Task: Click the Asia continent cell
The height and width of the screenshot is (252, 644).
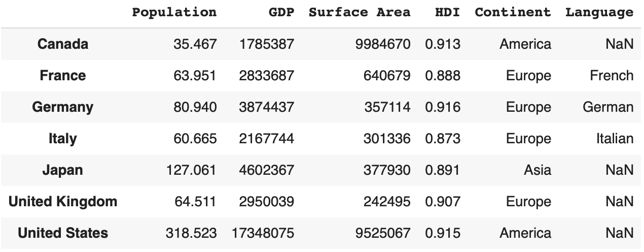Action: (538, 170)
